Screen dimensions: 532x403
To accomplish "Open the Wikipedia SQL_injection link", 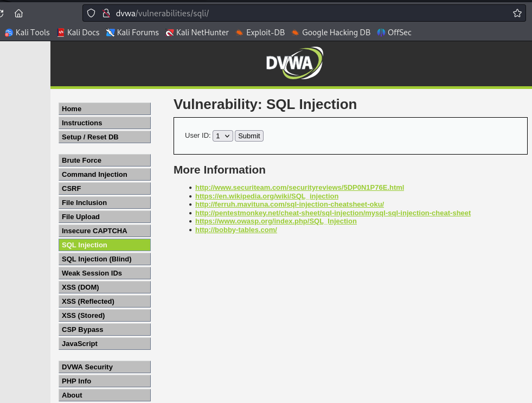I will click(x=267, y=196).
